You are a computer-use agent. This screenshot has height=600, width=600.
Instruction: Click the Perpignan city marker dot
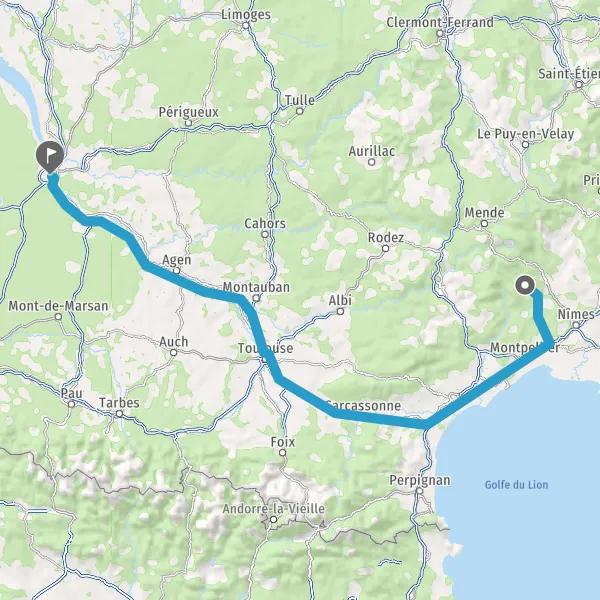420,491
